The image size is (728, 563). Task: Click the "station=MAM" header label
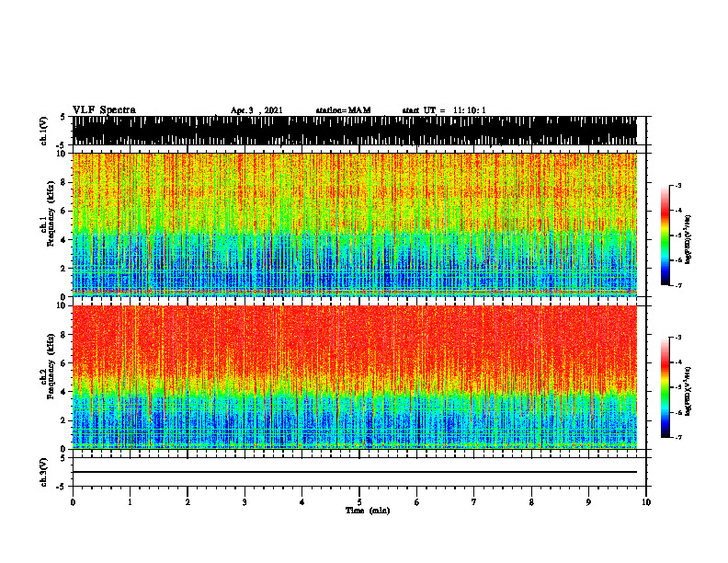344,110
